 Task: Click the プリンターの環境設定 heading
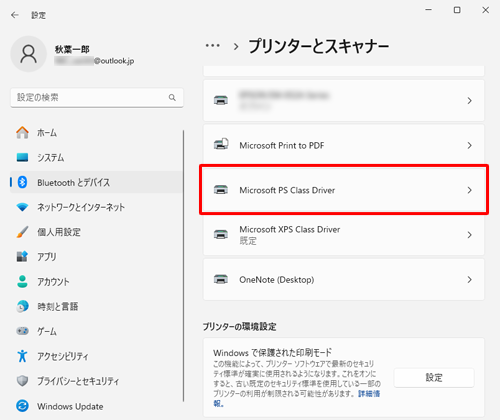239,326
